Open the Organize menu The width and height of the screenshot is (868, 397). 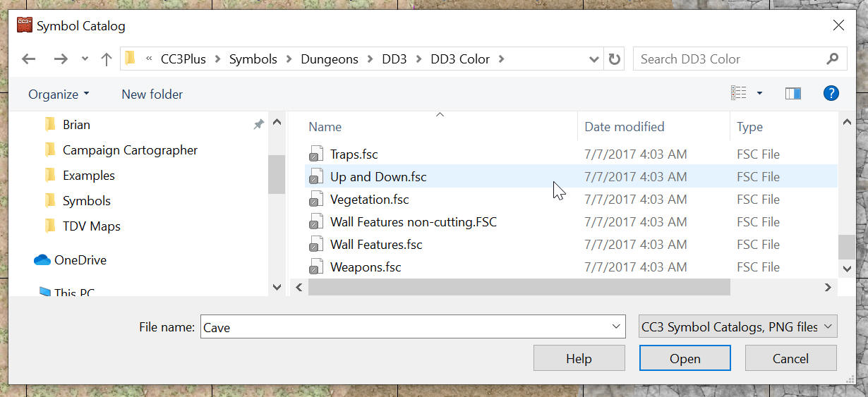pyautogui.click(x=59, y=94)
